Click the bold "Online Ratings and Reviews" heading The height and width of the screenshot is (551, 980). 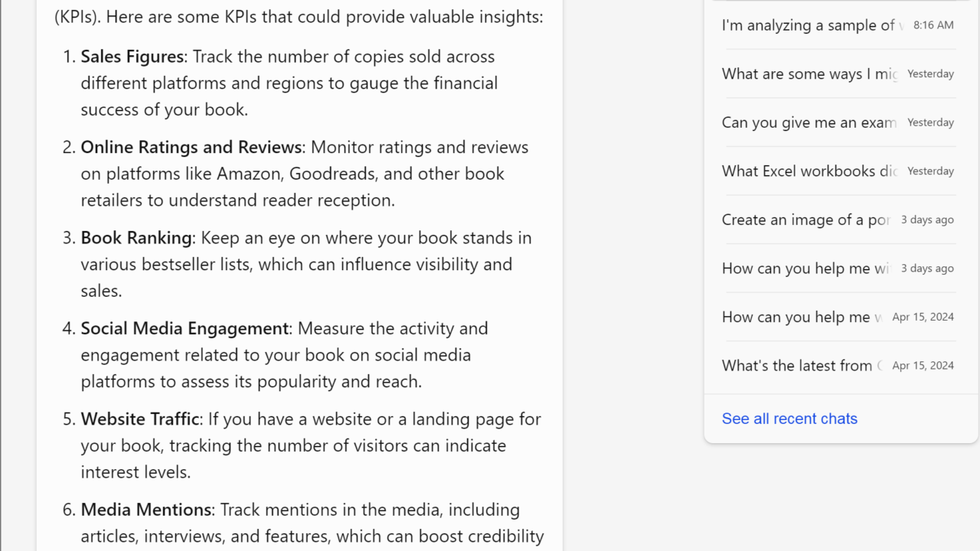[191, 147]
